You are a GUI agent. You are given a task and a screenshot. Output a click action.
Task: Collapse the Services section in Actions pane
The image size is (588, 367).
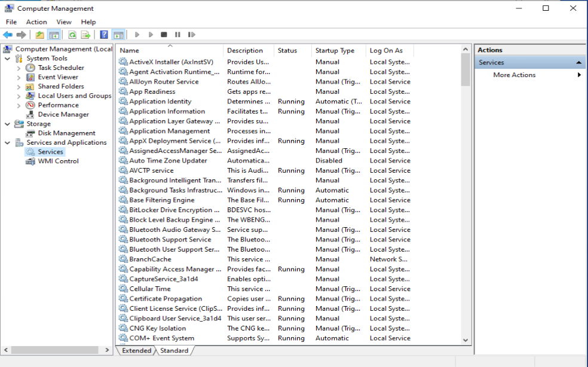coord(578,62)
